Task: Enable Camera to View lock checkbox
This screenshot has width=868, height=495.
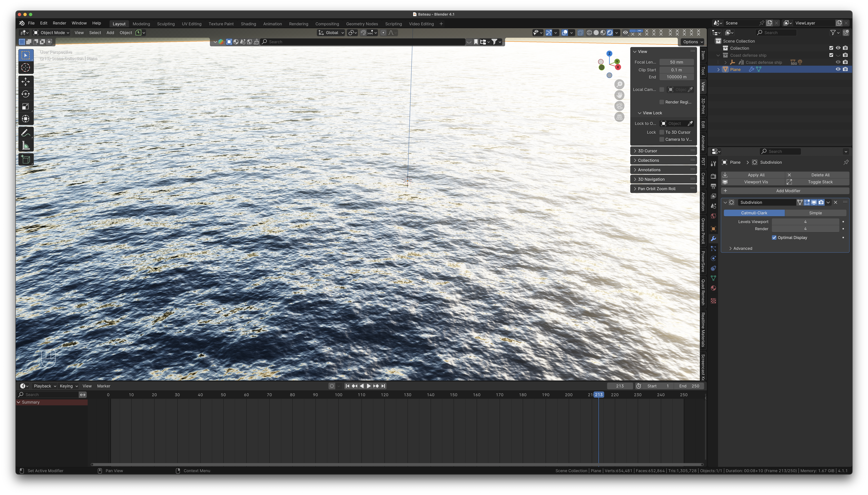Action: [662, 139]
